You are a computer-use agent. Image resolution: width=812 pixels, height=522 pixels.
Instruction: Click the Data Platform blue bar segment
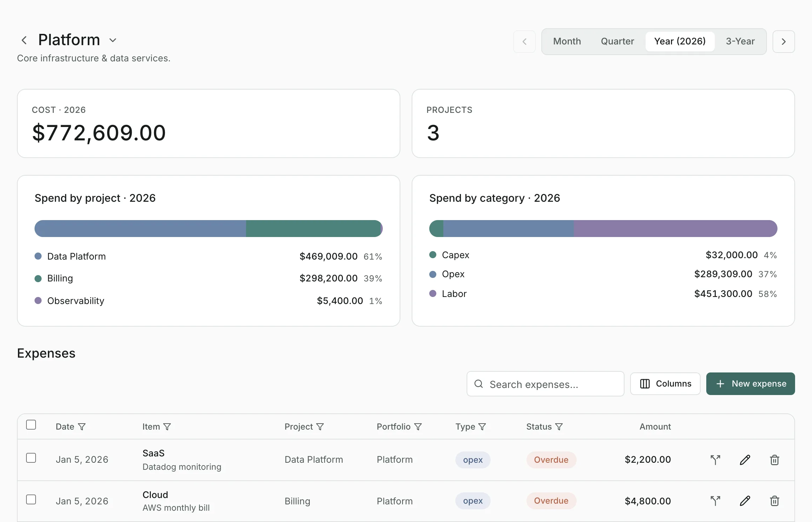click(140, 229)
